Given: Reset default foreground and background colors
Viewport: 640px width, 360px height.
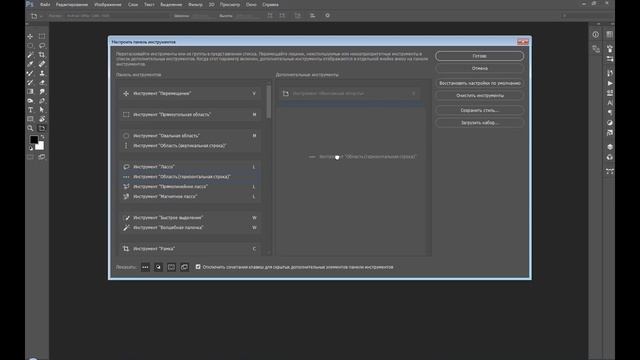Looking at the screenshot, I should [x=30, y=149].
